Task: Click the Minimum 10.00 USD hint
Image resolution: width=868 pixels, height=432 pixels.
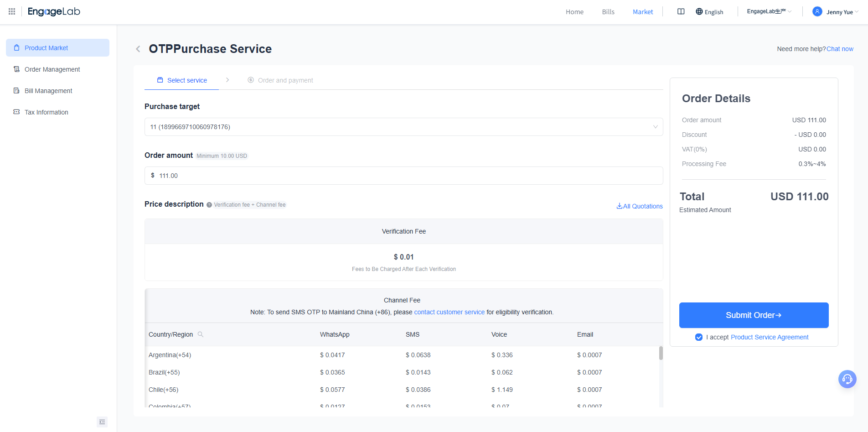Action: 222,156
